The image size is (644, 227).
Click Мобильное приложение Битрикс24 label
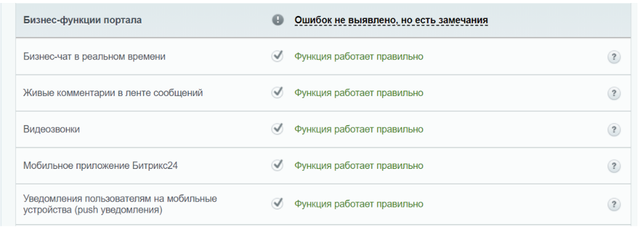(100, 166)
